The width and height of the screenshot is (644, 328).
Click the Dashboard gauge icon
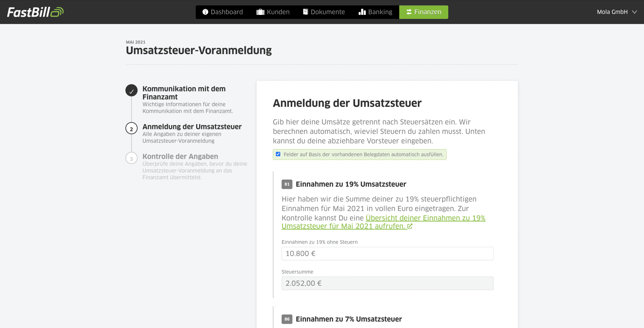(x=205, y=12)
